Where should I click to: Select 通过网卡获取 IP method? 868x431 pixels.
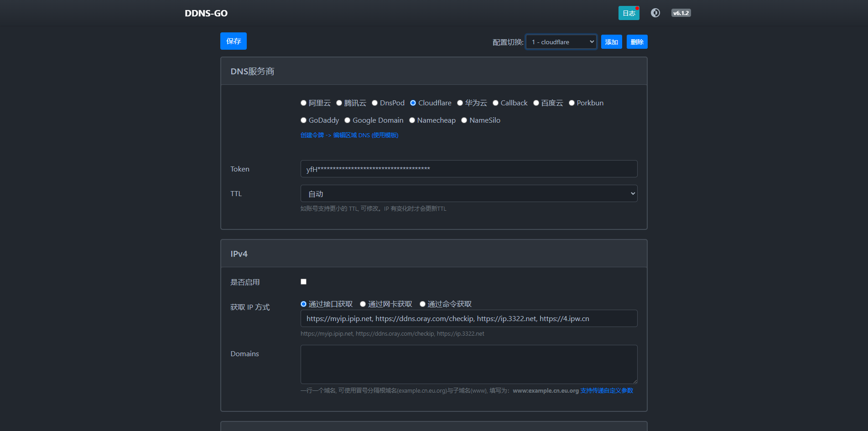tap(363, 304)
